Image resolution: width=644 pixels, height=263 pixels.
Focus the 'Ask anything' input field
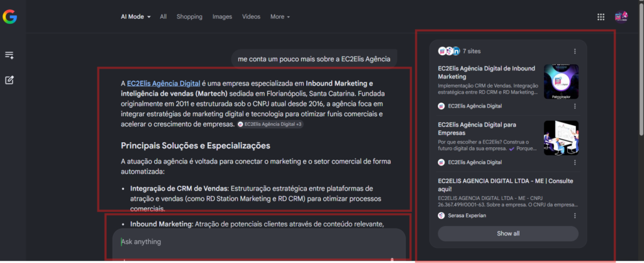(259, 242)
